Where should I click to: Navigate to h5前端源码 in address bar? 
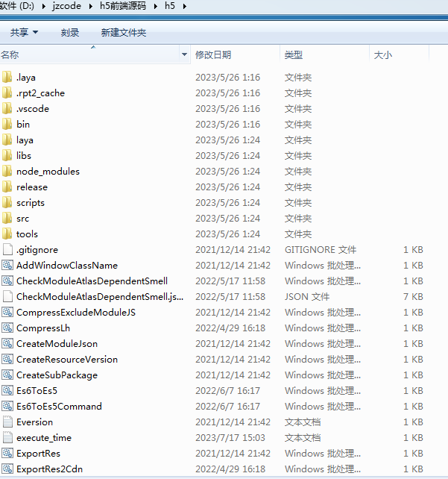[x=123, y=6]
